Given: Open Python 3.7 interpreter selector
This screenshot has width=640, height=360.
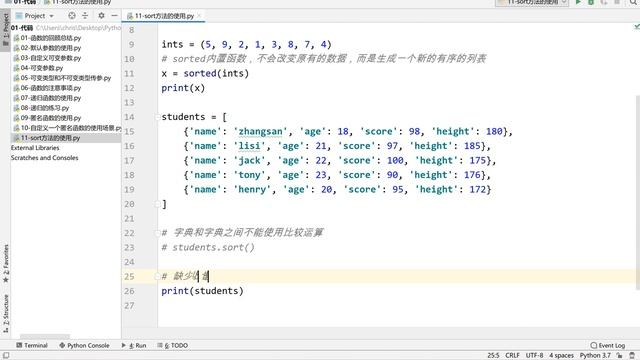Looking at the screenshot, I should pos(595,356).
